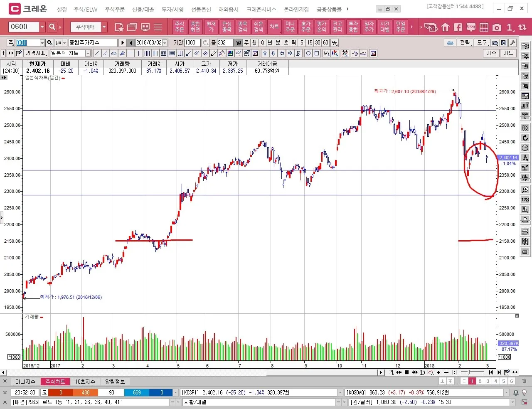Expand the 가격지표 indicator dropdown
The height and width of the screenshot is (409, 532).
click(36, 53)
